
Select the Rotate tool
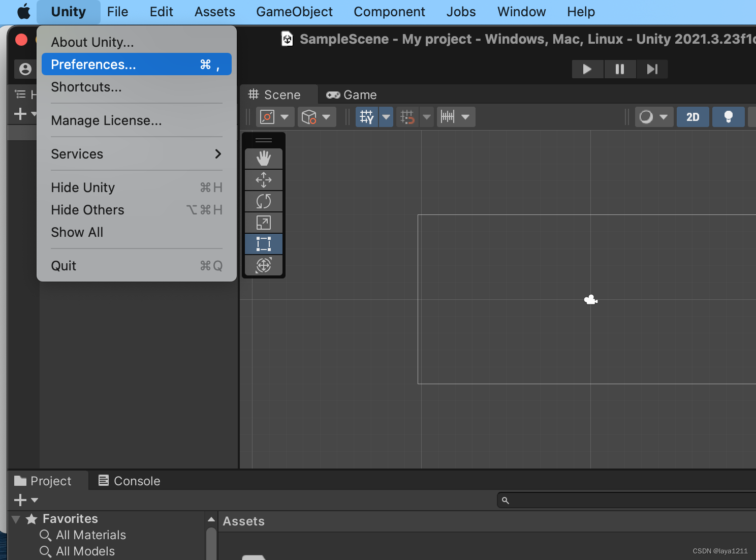(x=264, y=201)
